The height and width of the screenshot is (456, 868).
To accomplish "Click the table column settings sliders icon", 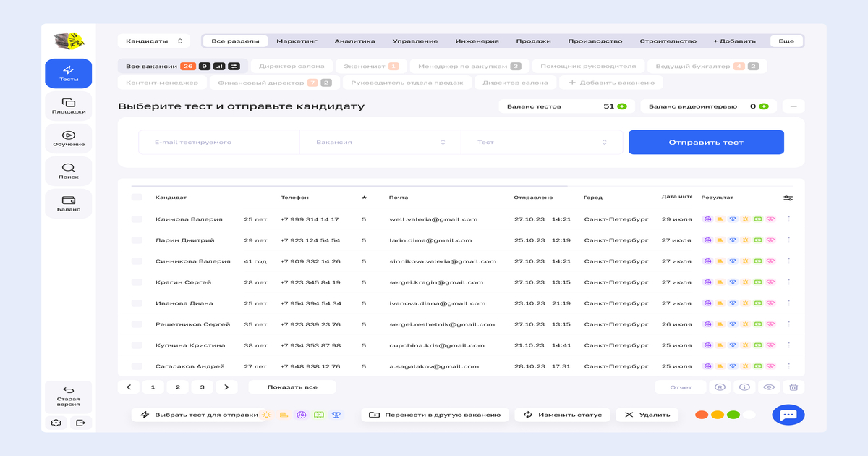I will point(788,198).
